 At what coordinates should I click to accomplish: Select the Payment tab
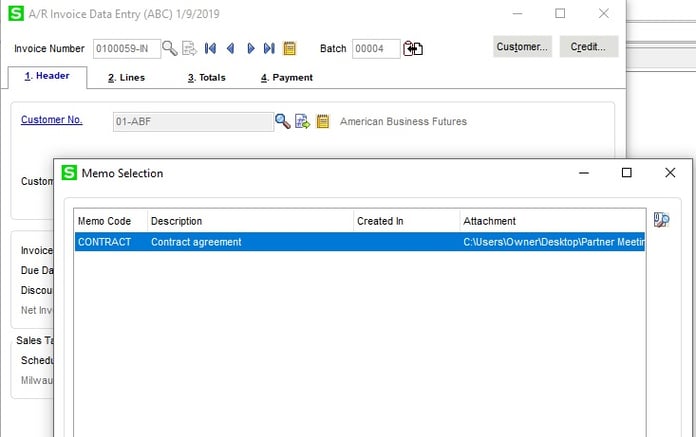pyautogui.click(x=286, y=77)
